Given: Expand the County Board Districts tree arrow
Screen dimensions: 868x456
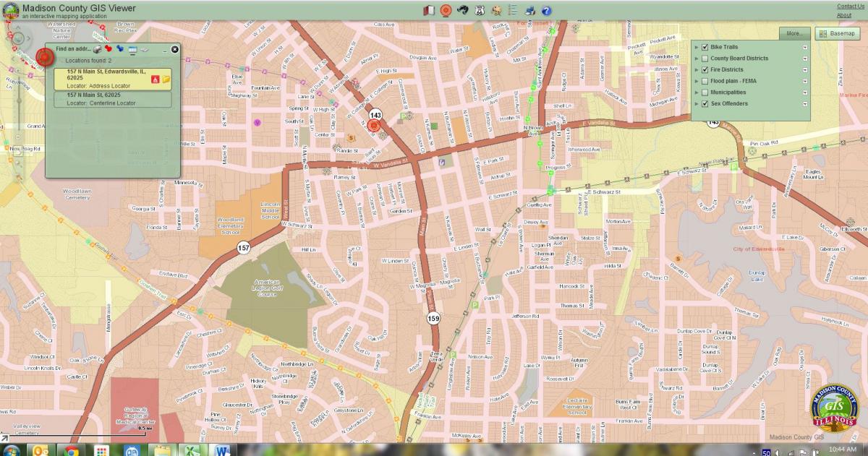Looking at the screenshot, I should point(697,59).
